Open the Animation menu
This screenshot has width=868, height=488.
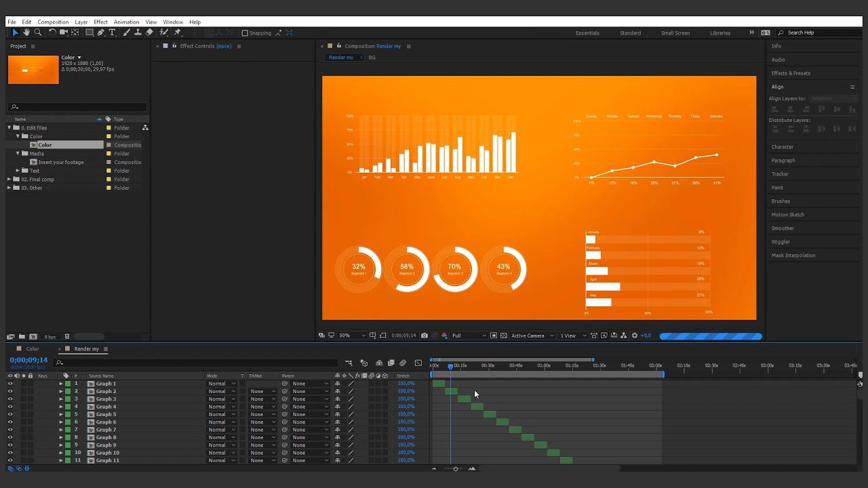pos(126,22)
